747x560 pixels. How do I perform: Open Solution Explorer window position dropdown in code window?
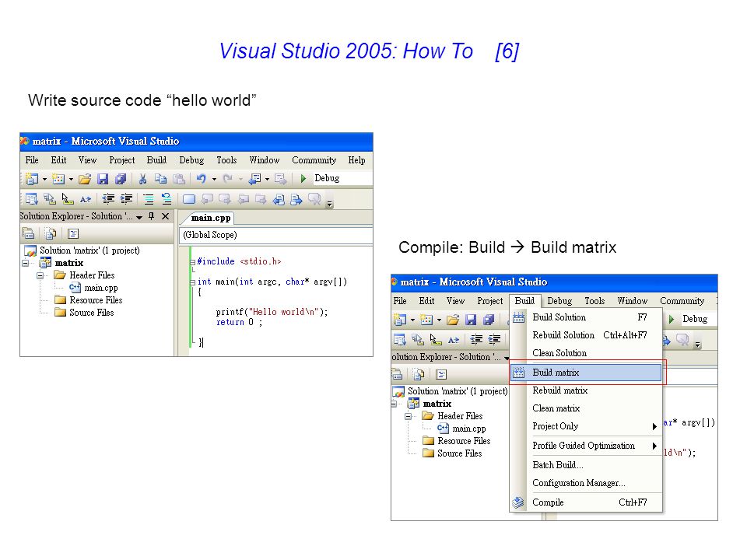coord(139,217)
